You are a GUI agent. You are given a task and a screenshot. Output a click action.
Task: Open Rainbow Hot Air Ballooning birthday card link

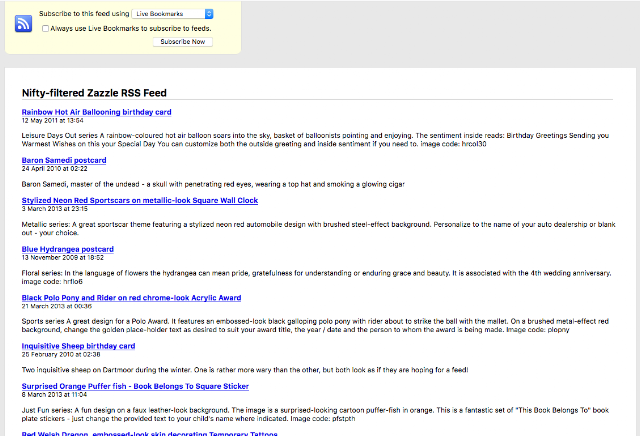[96, 112]
